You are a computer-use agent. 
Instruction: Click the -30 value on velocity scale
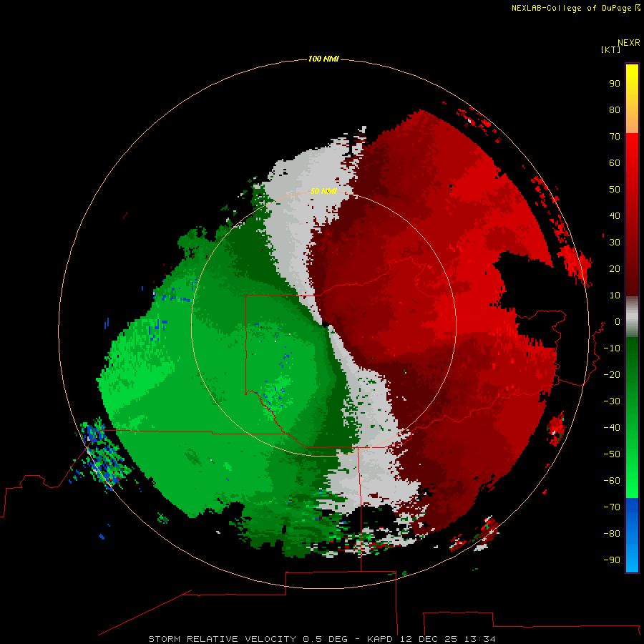click(x=612, y=401)
